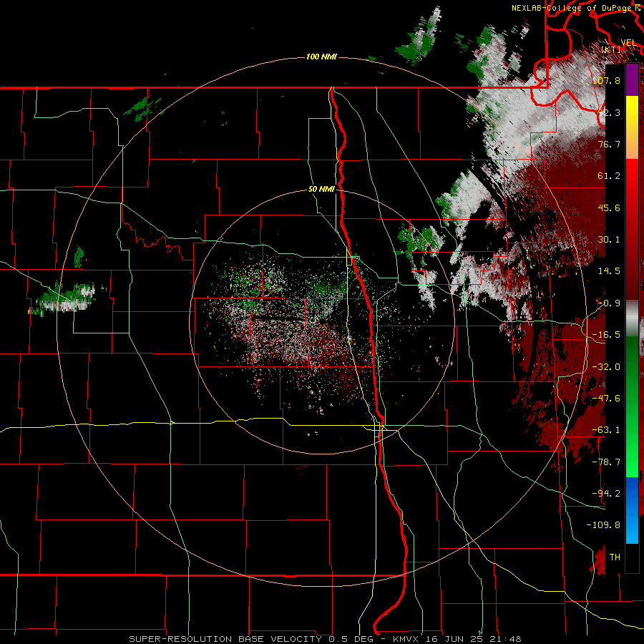Click the "SUPER-RESOLUTION BASE VELOCITY" caption text

coord(225,639)
